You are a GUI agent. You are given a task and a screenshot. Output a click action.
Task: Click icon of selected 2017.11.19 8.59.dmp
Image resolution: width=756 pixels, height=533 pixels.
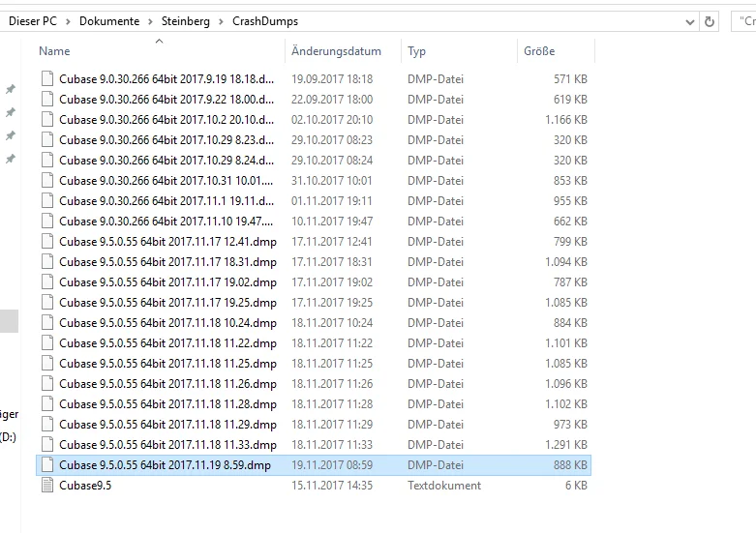(47, 464)
